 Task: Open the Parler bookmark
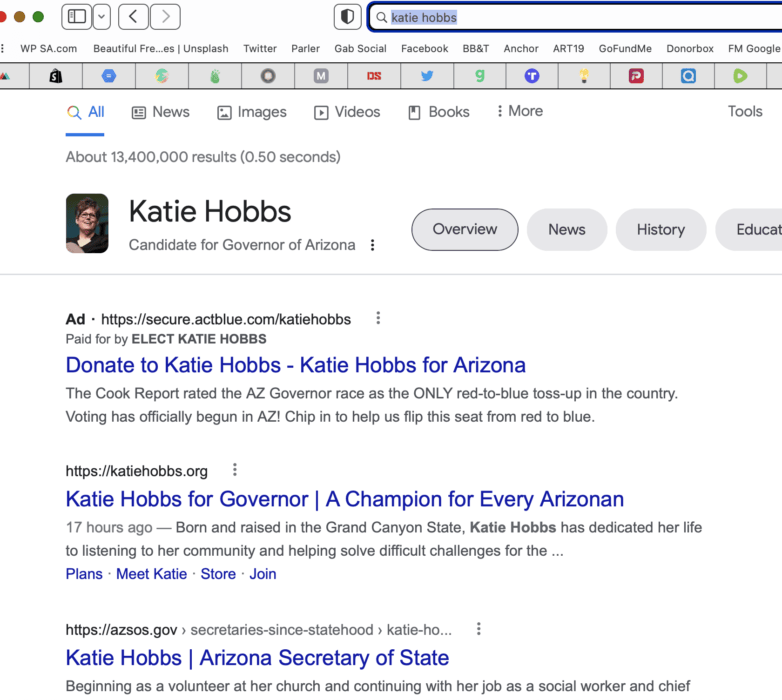coord(305,48)
